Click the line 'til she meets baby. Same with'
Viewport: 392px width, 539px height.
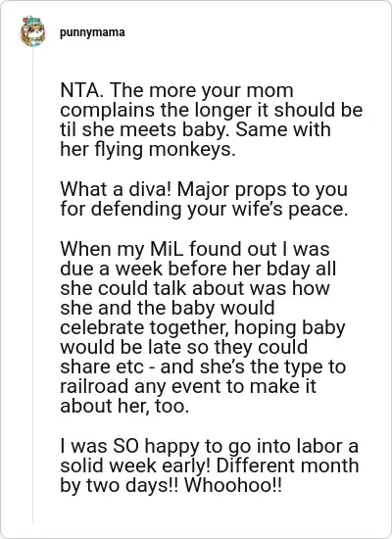point(195,130)
